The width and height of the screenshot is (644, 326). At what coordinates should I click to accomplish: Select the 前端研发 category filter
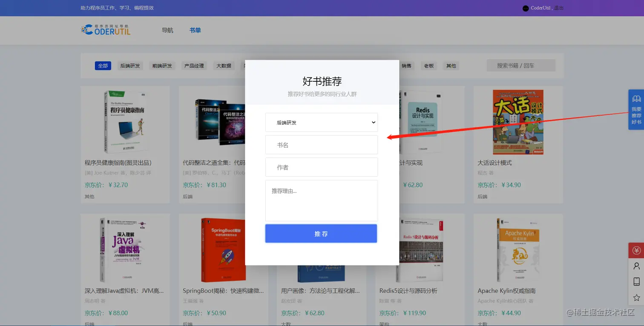162,66
